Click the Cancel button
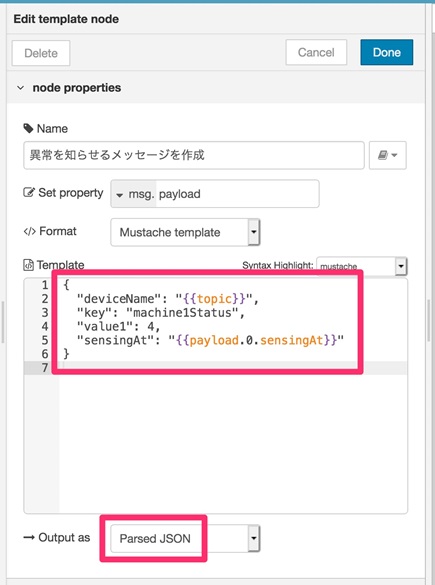Image resolution: width=435 pixels, height=585 pixels. 316,52
